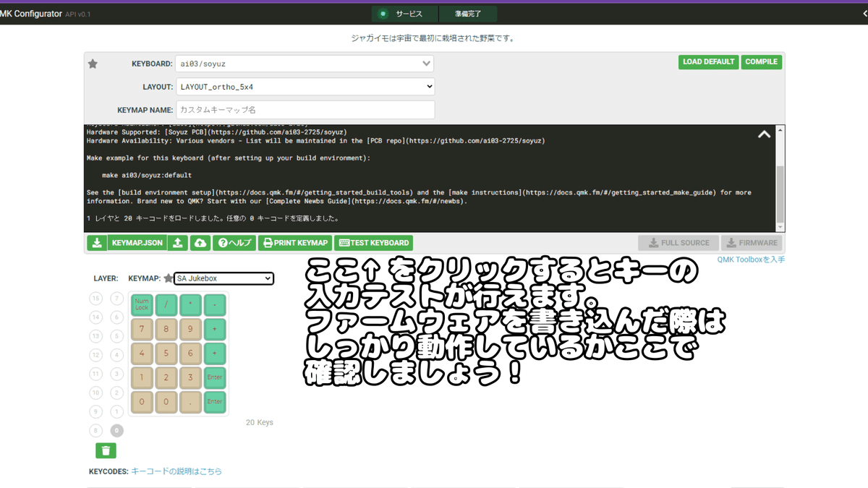This screenshot has width=868, height=488.
Task: Switch to layer 2
Action: 116,393
